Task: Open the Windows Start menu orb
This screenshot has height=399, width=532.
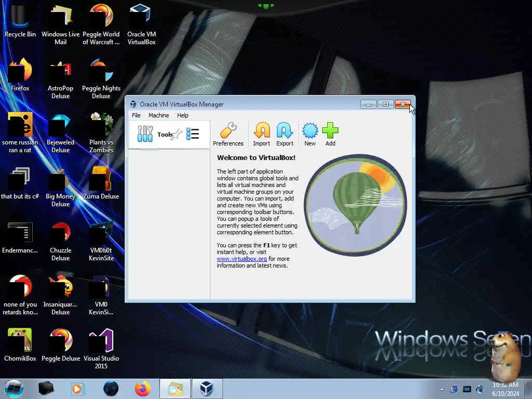Action: click(x=14, y=389)
